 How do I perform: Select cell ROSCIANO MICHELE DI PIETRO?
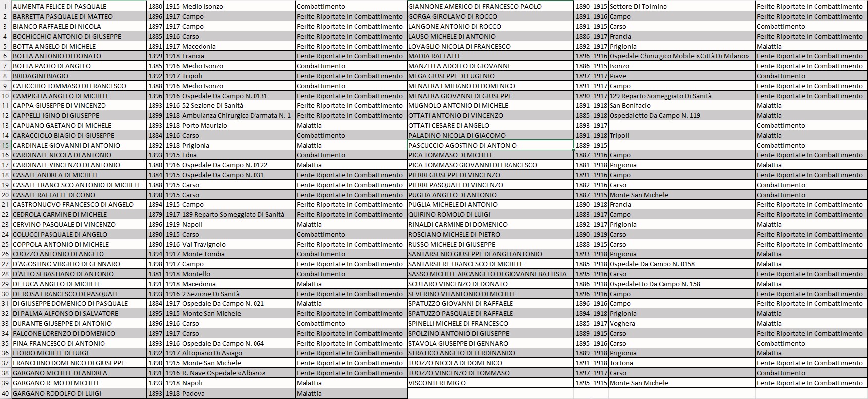490,234
